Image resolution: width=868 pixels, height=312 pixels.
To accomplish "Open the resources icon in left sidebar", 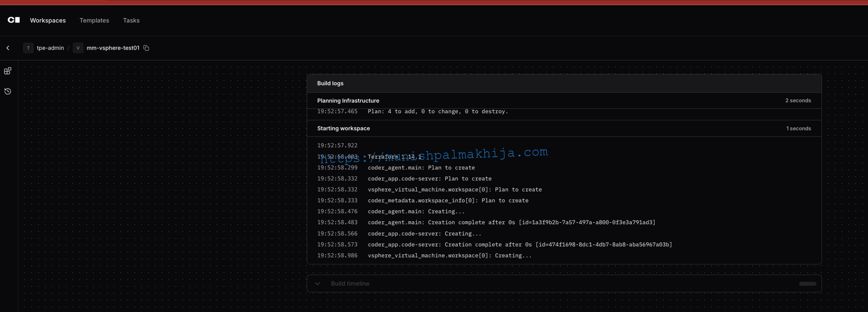I will [7, 71].
